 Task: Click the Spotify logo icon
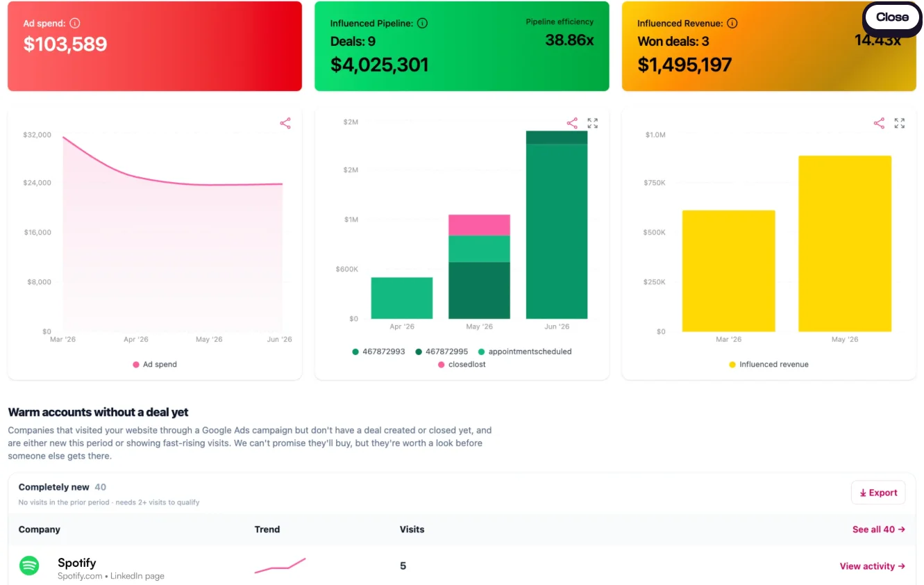click(29, 566)
